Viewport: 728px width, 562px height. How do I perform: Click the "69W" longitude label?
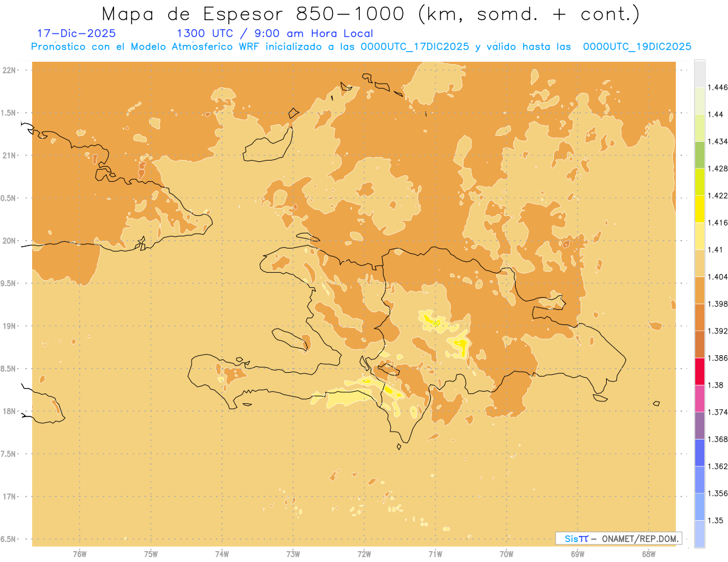pyautogui.click(x=578, y=554)
